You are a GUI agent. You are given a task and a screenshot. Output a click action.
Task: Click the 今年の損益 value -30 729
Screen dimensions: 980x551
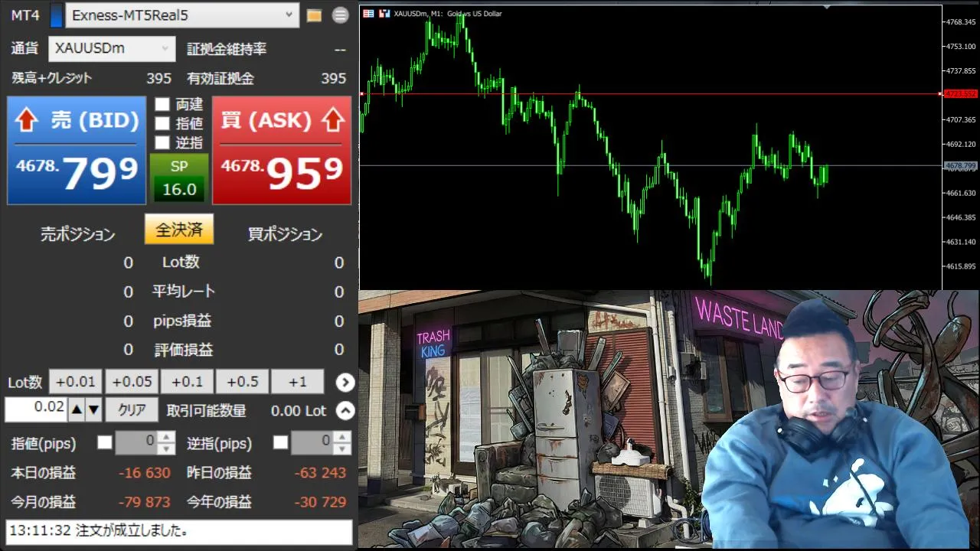pos(320,502)
